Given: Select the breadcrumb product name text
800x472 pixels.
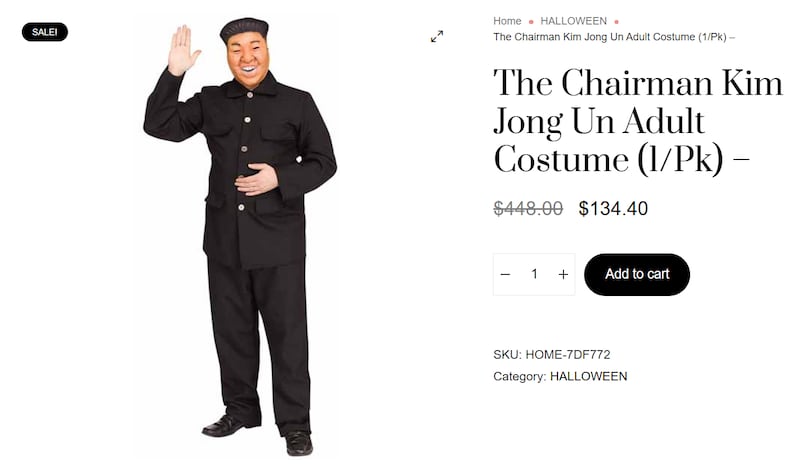Looking at the screenshot, I should coord(614,37).
